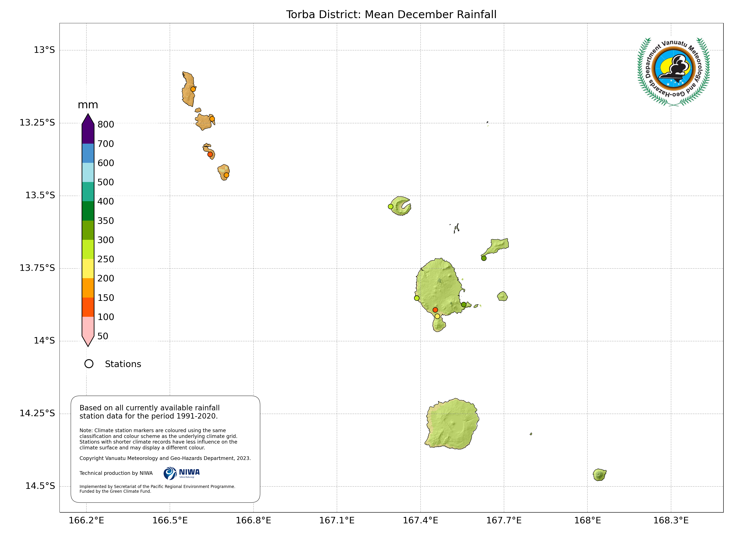This screenshot has width=756, height=535.
Task: Click the yellow-green station on the crescent island
Action: pos(391,207)
